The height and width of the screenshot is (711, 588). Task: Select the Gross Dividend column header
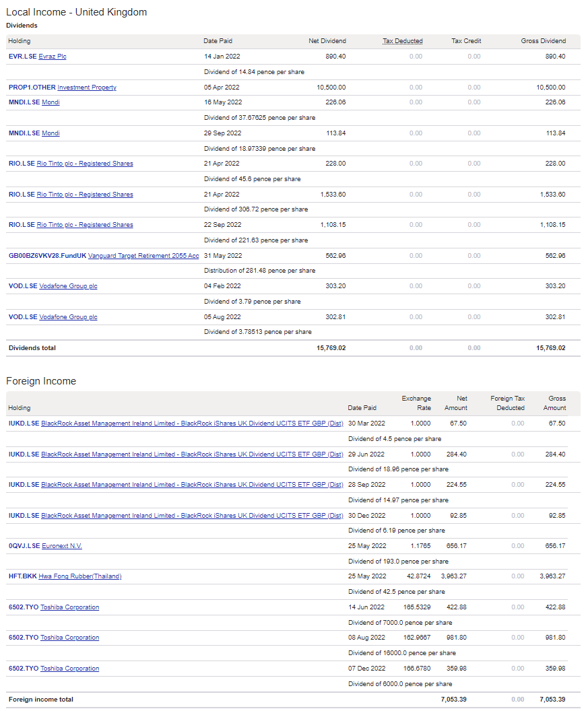coord(543,41)
